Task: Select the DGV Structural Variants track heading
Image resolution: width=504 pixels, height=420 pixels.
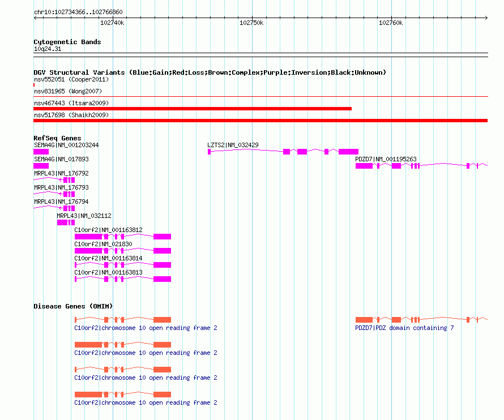Action: click(210, 72)
